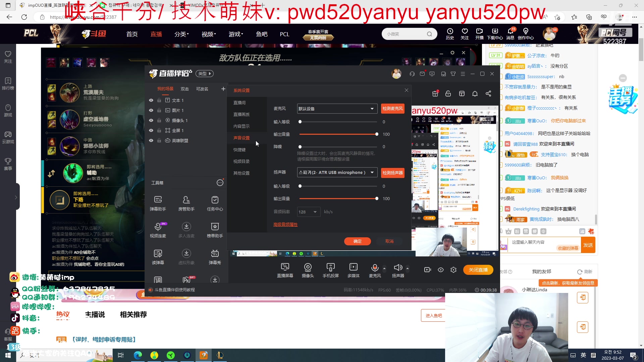Adjust 麦克风 输出音量 slider handle
The width and height of the screenshot is (644, 362).
(x=377, y=134)
